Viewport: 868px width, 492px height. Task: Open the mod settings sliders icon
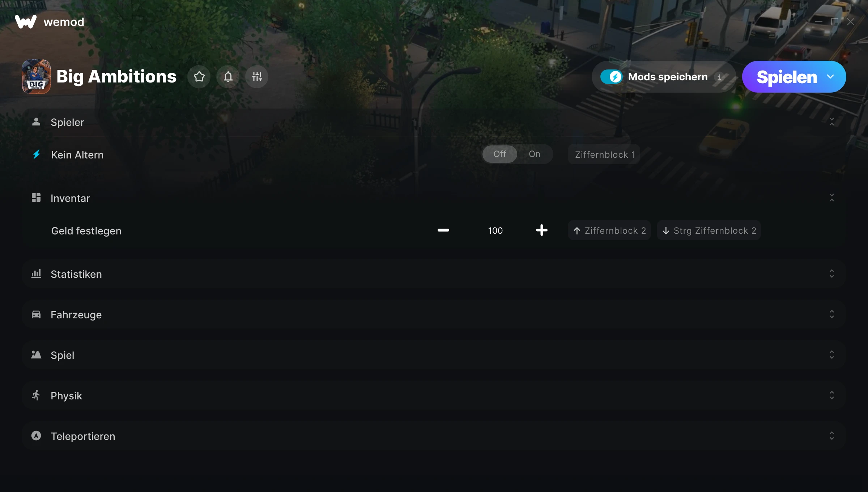pos(257,77)
